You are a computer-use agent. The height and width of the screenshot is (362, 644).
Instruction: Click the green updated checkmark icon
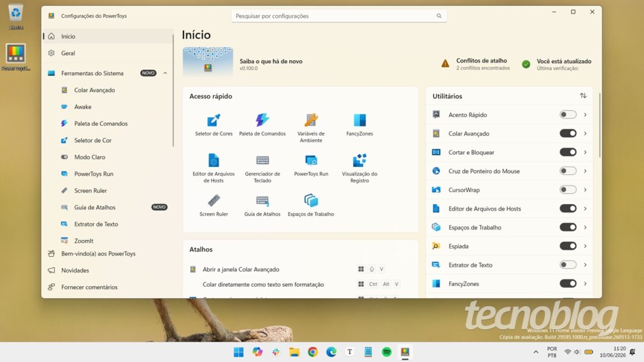pyautogui.click(x=526, y=64)
